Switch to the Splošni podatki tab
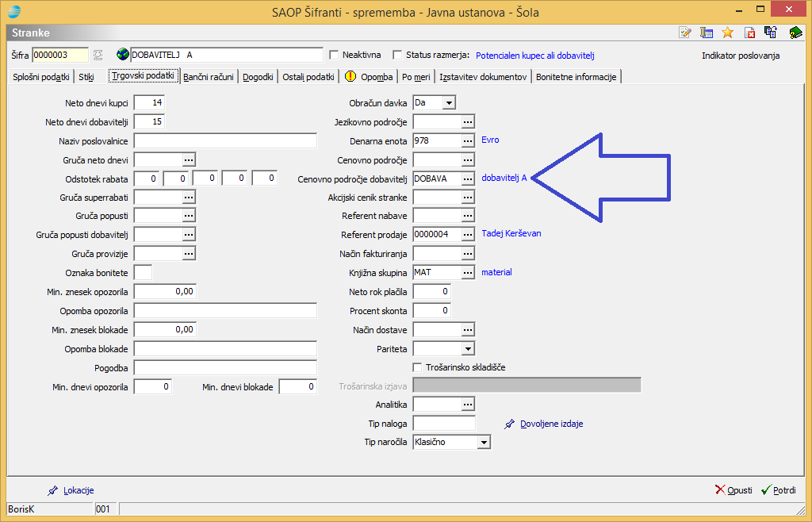Screen dimensions: 812x522 (41, 77)
